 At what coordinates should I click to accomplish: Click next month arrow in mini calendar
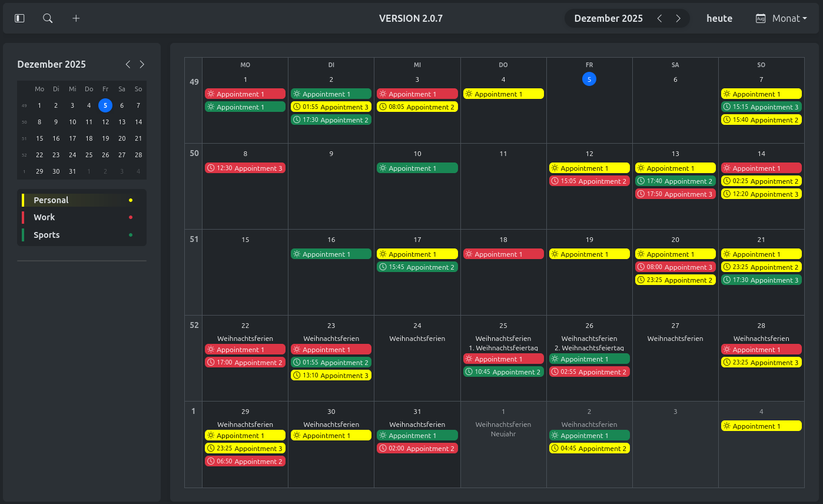point(142,64)
